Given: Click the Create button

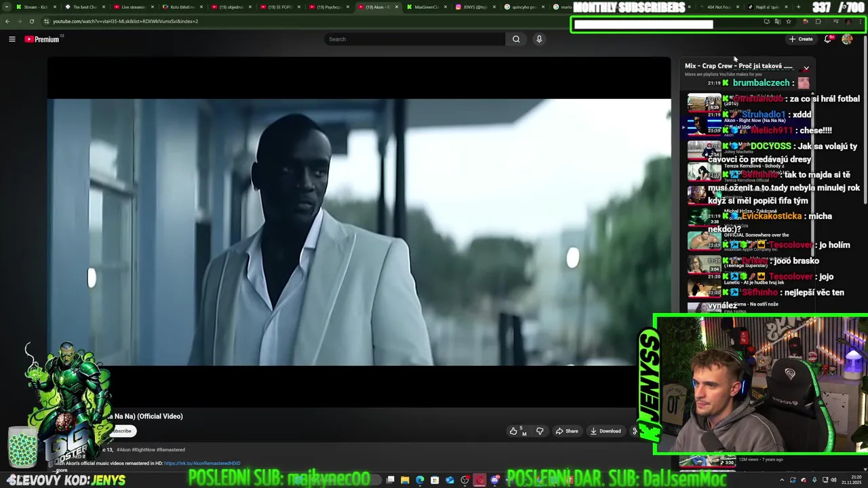Looking at the screenshot, I should click(x=801, y=39).
